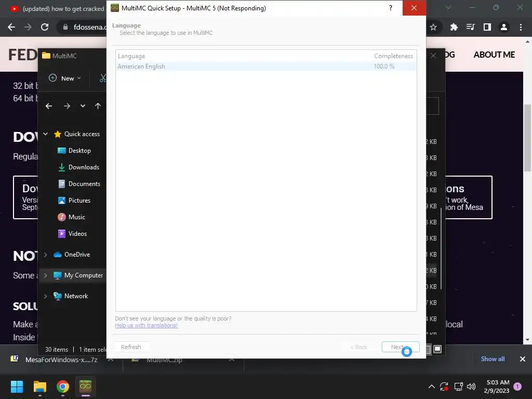Viewport: 532px width, 399px height.
Task: Open recent locations dropdown in File Explorer
Action: click(83, 106)
